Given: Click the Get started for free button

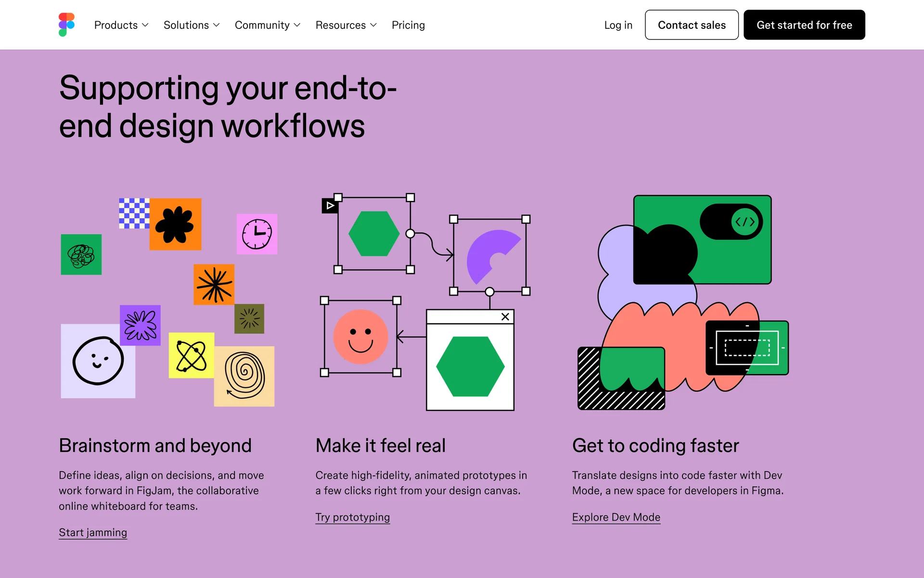Looking at the screenshot, I should click(x=804, y=25).
